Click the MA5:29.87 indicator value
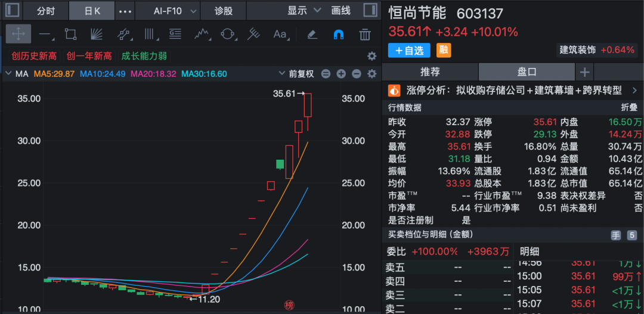The image size is (644, 314). pyautogui.click(x=54, y=74)
